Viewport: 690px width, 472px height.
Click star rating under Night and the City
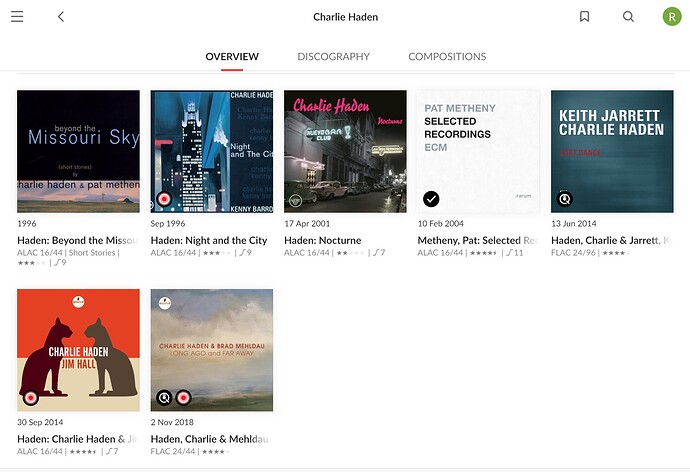217,253
